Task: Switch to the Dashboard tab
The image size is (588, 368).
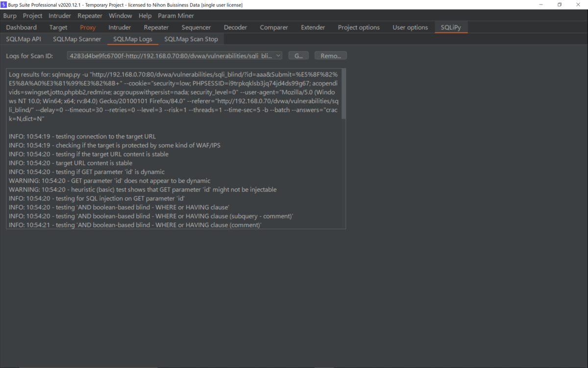Action: click(x=22, y=27)
